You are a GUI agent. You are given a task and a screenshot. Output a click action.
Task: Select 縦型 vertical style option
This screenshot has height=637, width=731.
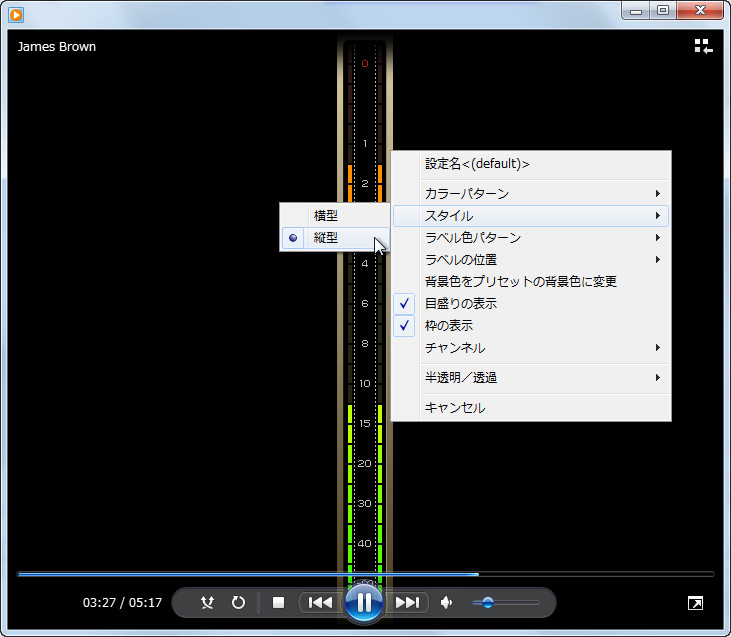click(x=335, y=238)
